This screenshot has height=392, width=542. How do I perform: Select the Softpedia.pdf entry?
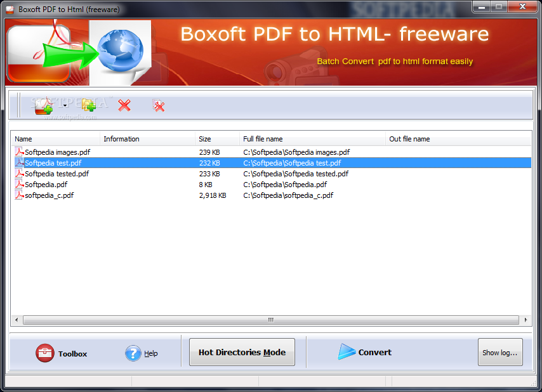click(46, 185)
